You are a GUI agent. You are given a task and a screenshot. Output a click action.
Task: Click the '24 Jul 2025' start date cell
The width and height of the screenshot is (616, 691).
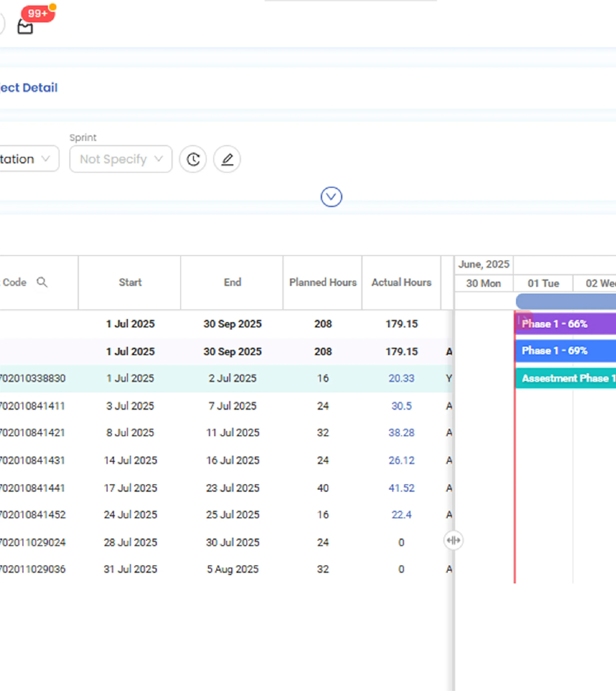(130, 515)
